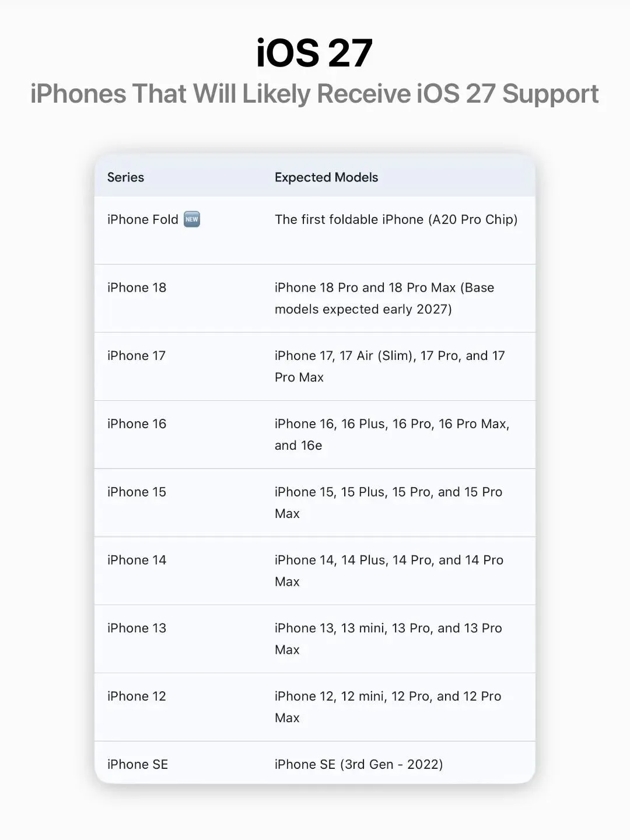Click the iPhone 18 Pro and Pro Max description
The image size is (630, 840).
pos(384,298)
